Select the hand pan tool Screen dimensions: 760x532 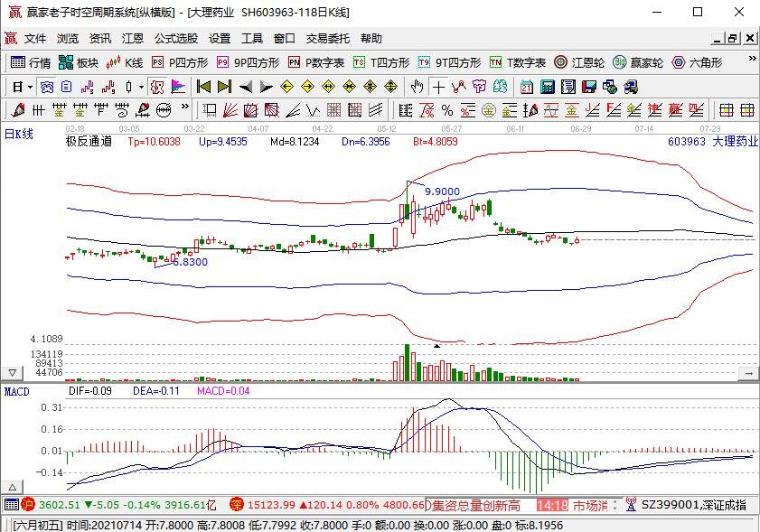point(417,88)
